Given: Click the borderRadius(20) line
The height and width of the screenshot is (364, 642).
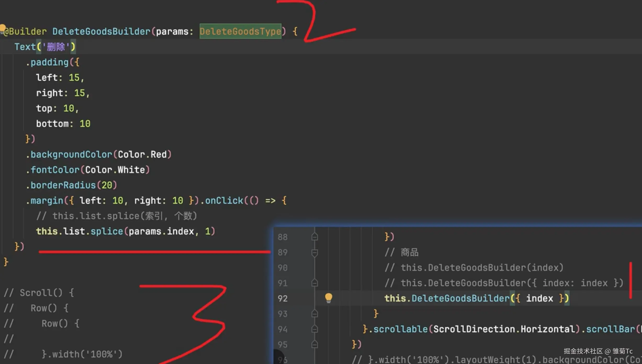Looking at the screenshot, I should pyautogui.click(x=71, y=185).
